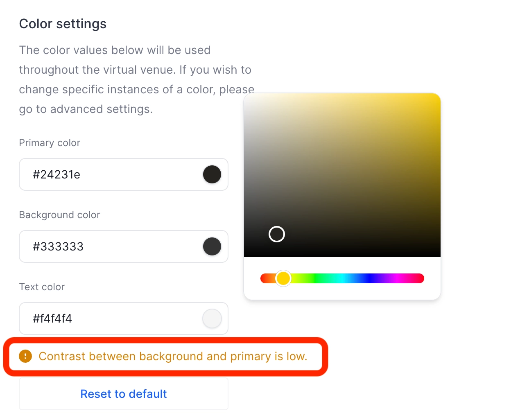Click the hue slider handle

283,278
